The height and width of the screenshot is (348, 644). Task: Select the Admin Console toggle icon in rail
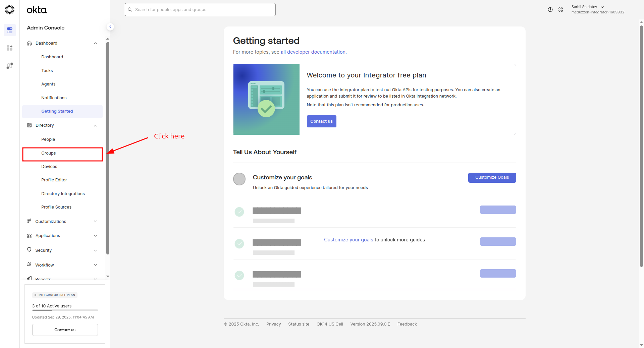click(9, 30)
